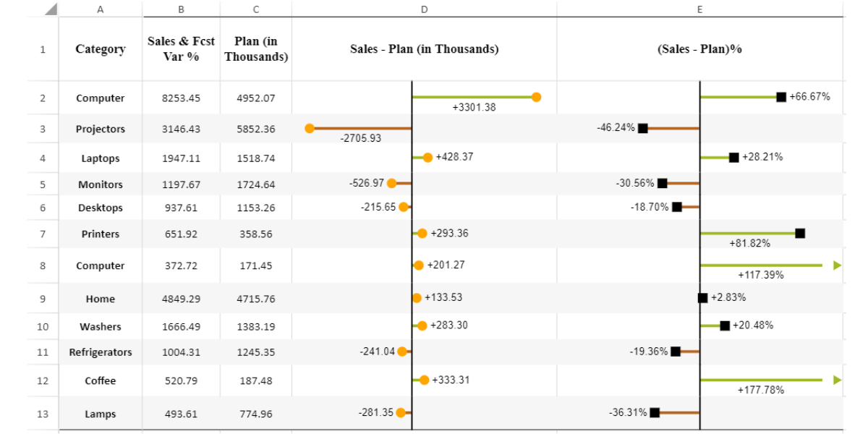The image size is (868, 434).
Task: Click orange dot marker at -2705.93
Action: [x=310, y=128]
